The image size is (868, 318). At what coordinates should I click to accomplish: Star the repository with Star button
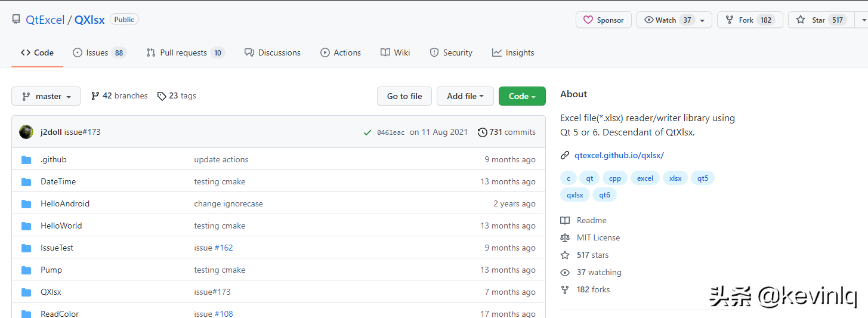(x=821, y=20)
